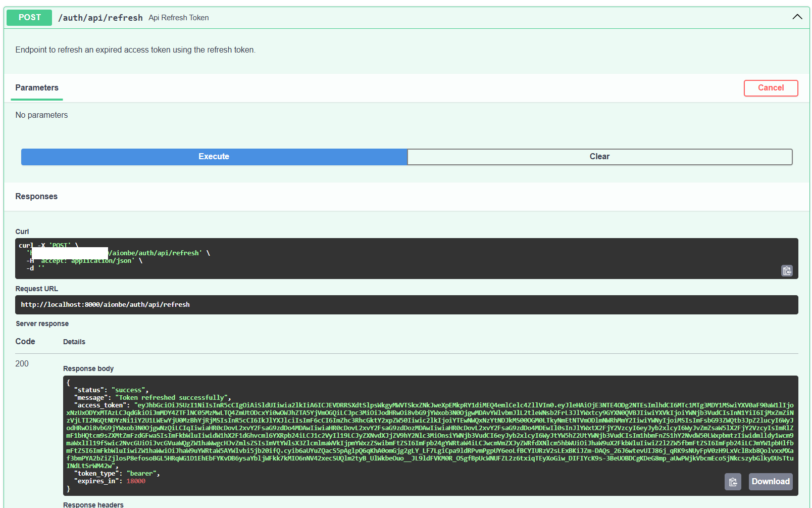The width and height of the screenshot is (812, 508).
Task: Click the Response headers label
Action: (93, 504)
